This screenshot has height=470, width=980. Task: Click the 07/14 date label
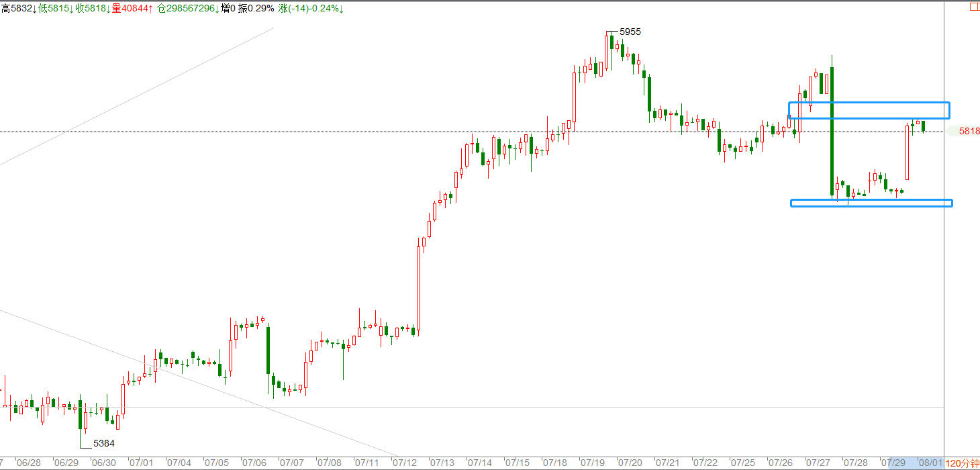point(480,463)
